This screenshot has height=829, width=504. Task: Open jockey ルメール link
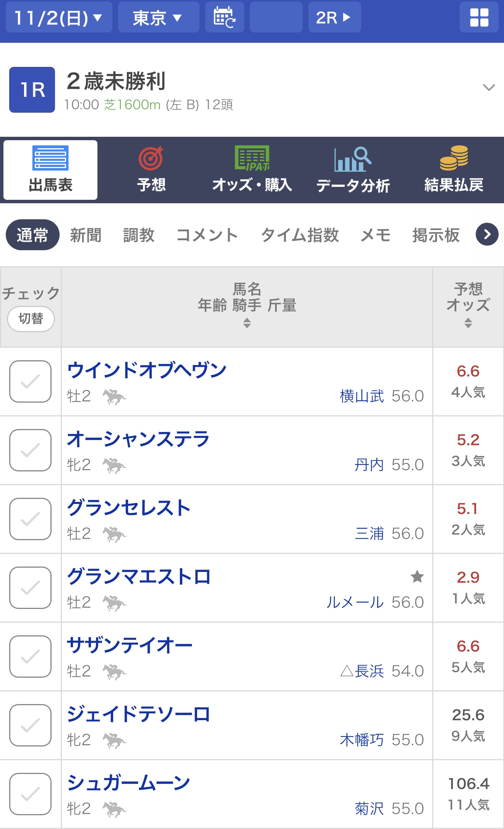(354, 602)
